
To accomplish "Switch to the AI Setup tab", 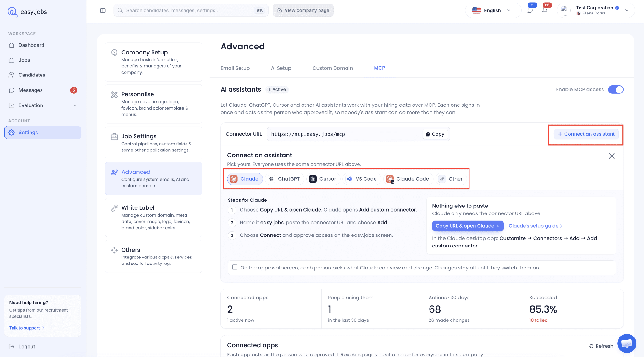I will [281, 68].
